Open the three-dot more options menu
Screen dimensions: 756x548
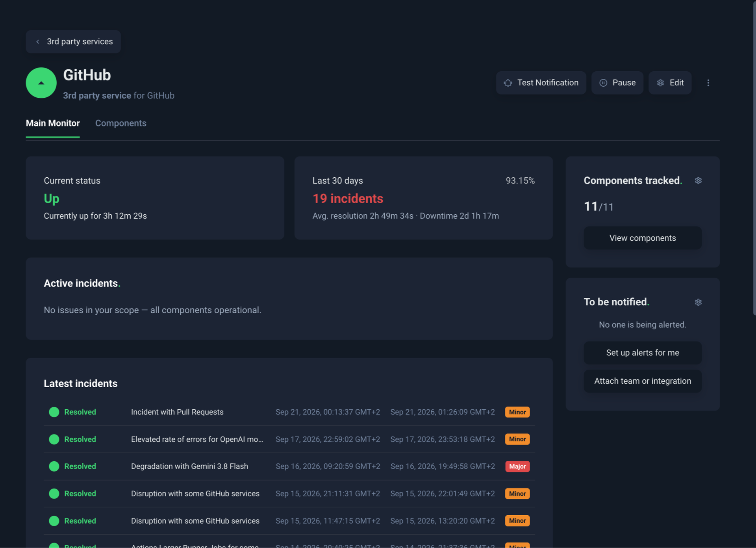pyautogui.click(x=708, y=83)
